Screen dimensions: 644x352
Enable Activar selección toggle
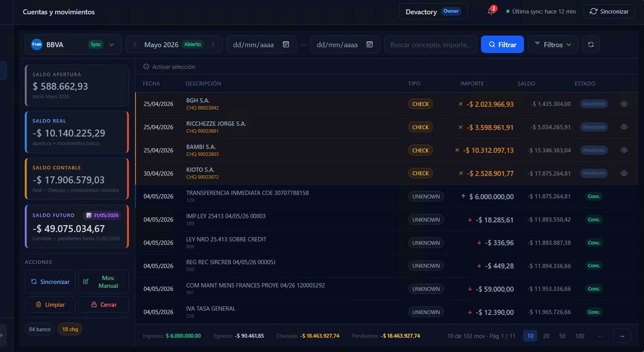click(169, 67)
